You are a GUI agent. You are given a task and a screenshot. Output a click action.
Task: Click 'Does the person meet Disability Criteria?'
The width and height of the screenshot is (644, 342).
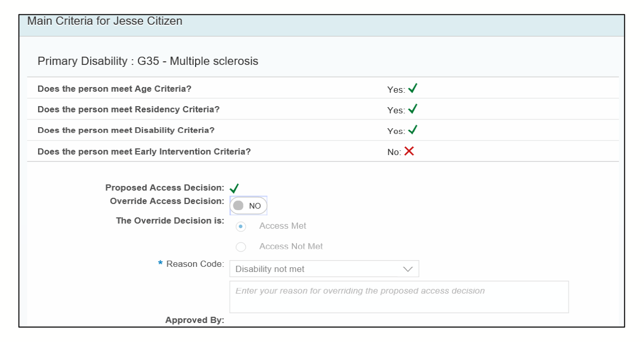[x=126, y=131]
